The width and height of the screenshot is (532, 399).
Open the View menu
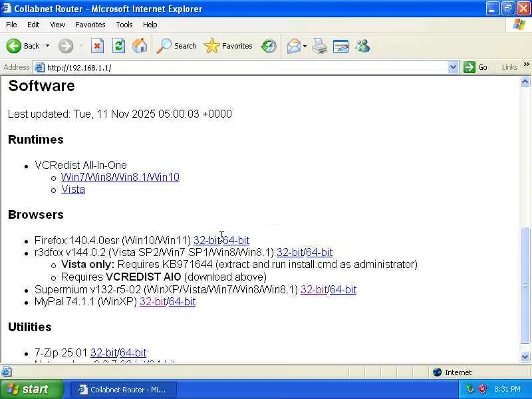[x=57, y=25]
